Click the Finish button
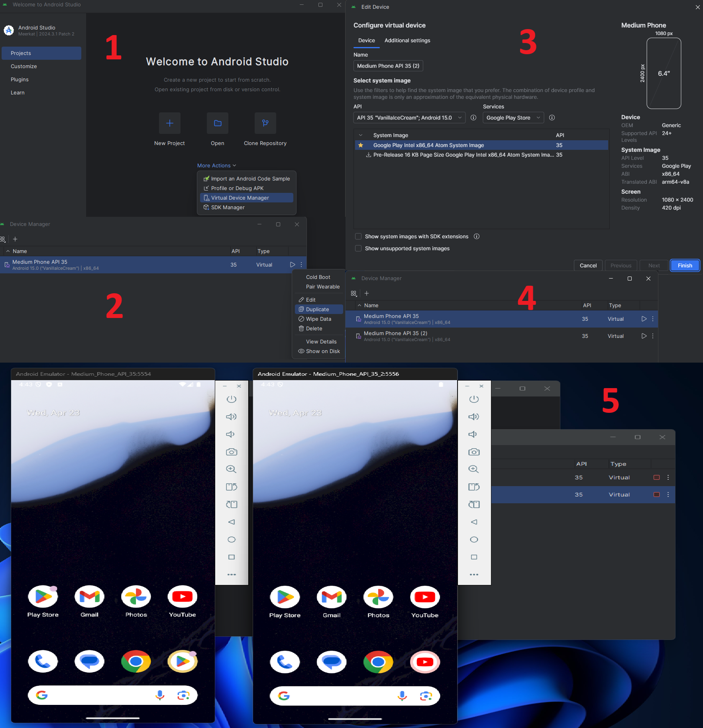 click(685, 265)
